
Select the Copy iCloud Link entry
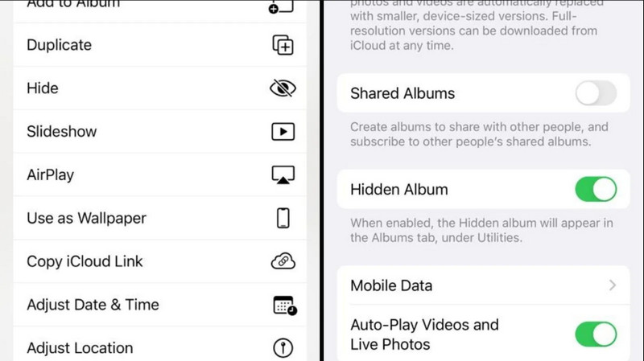pyautogui.click(x=160, y=261)
